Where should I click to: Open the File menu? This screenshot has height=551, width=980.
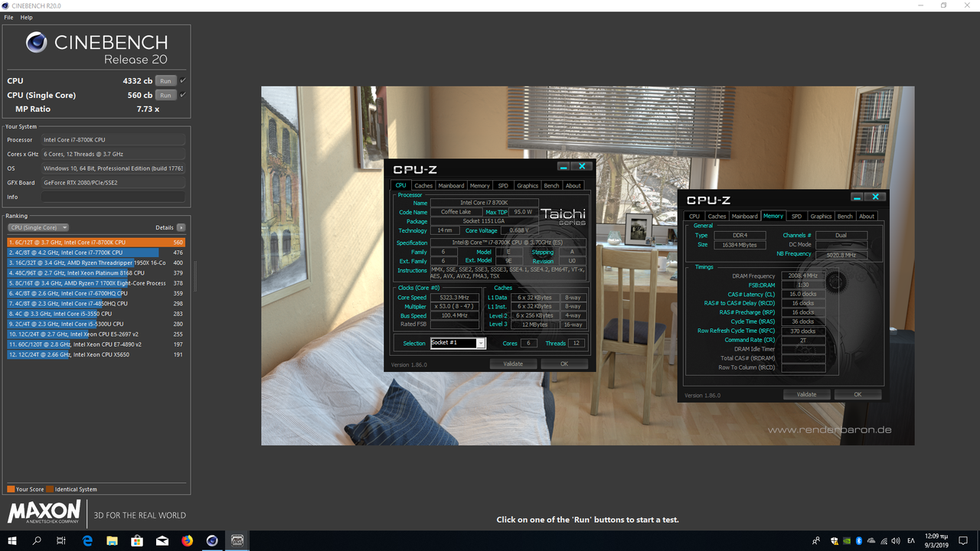[x=8, y=17]
